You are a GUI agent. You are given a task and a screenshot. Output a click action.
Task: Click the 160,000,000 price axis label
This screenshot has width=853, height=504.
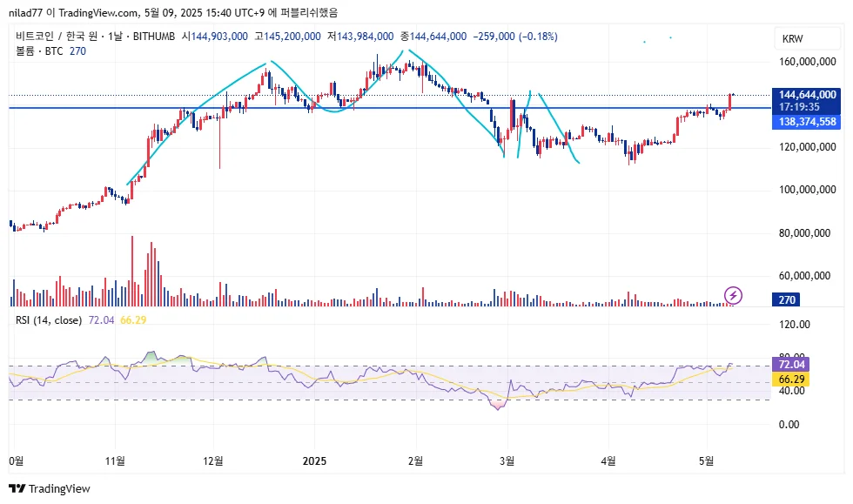(x=808, y=62)
